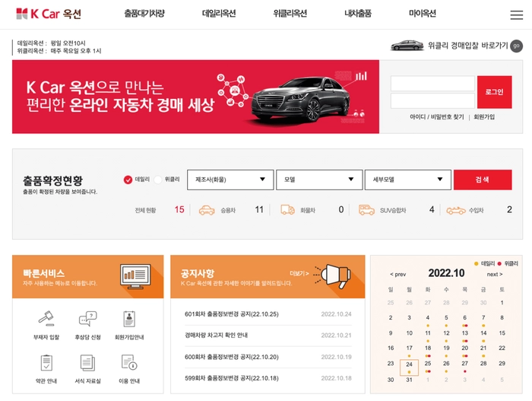
Task: Click 더보기 in 공지사항 header
Action: click(299, 274)
